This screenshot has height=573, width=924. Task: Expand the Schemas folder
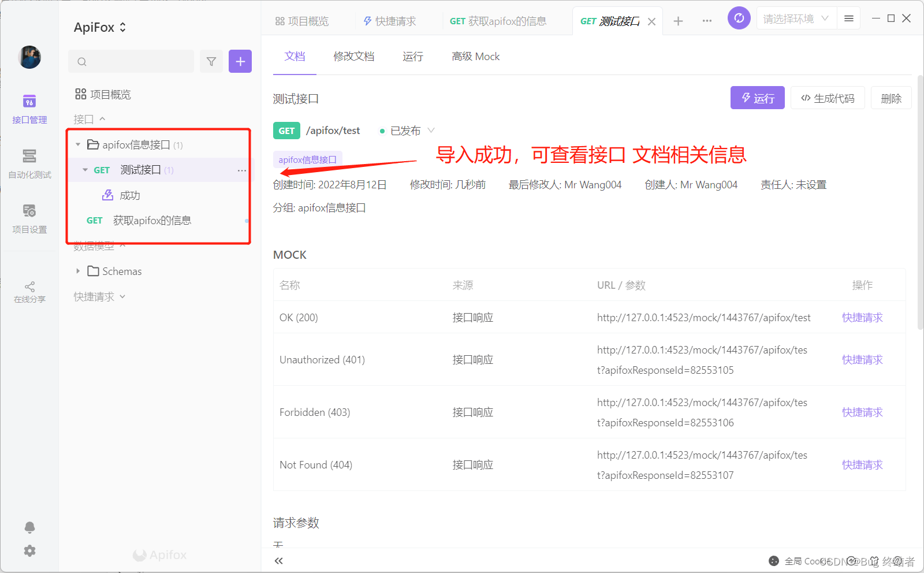[x=78, y=271]
